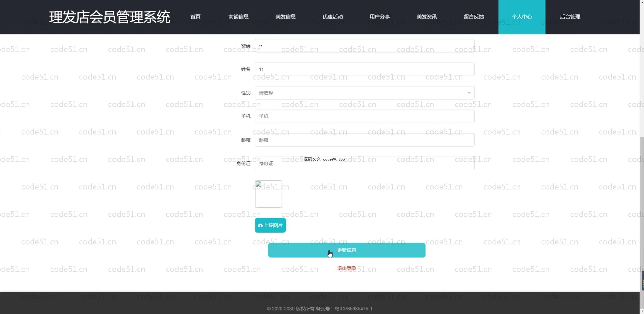The width and height of the screenshot is (644, 314).
Task: Click the broken avatar image thumbnail
Action: click(269, 194)
